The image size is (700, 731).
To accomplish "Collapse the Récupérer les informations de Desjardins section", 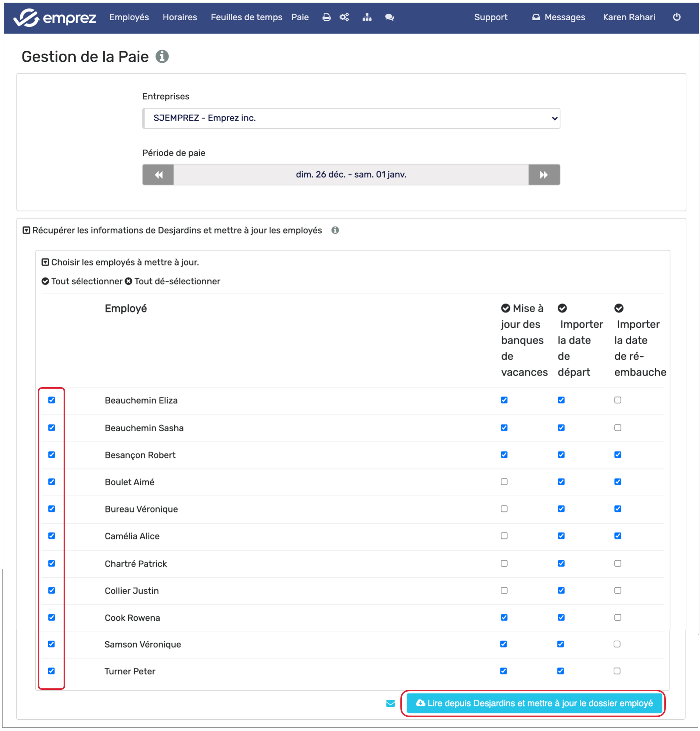I will [x=26, y=230].
